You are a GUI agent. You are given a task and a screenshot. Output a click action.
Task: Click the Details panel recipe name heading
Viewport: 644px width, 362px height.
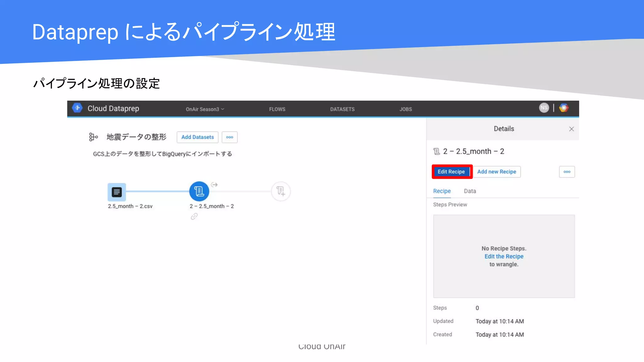[x=474, y=151]
